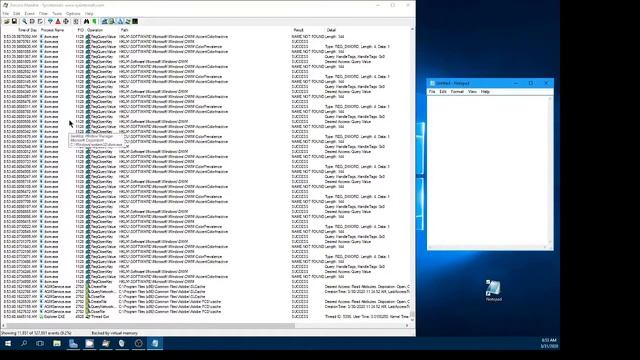Open the Tools menu in Process Monitor
The width and height of the screenshot is (640, 360).
tap(57, 13)
